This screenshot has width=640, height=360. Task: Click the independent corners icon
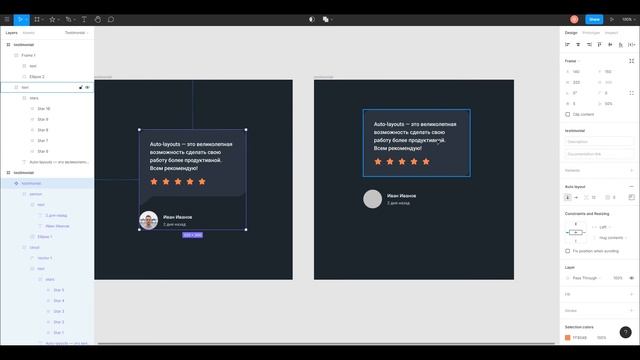tap(631, 93)
